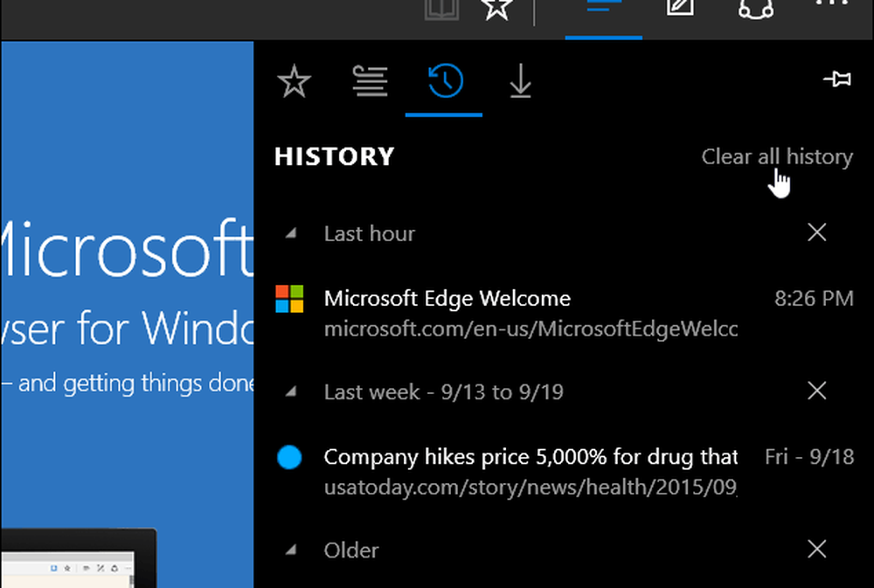Image resolution: width=874 pixels, height=588 pixels.
Task: Remove Older history with its X button
Action: pos(816,549)
